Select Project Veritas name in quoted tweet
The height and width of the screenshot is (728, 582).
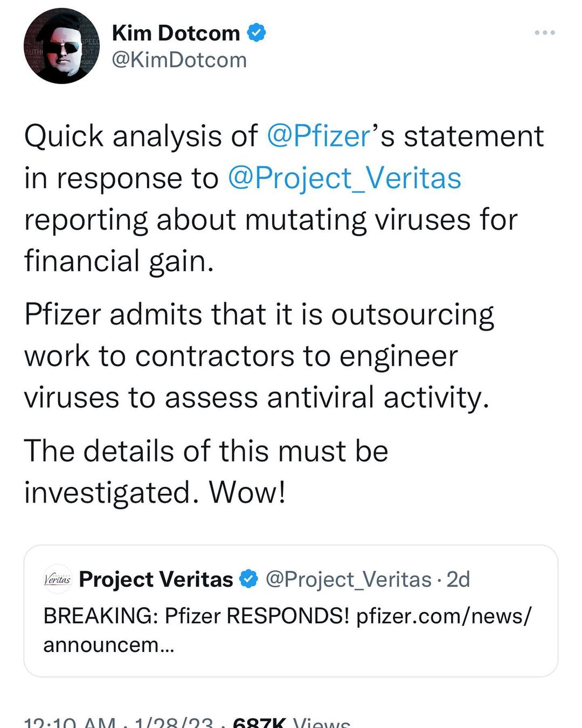[156, 579]
